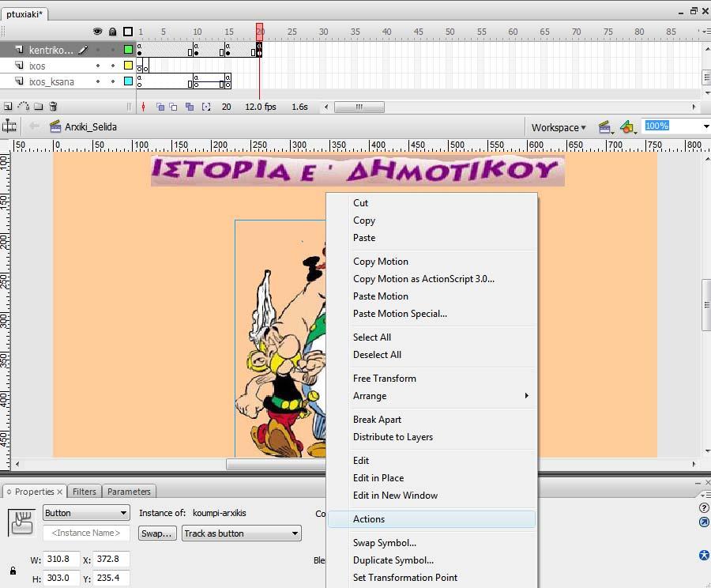Toggle lock dot of kentriko layer
711x588 pixels.
113,50
